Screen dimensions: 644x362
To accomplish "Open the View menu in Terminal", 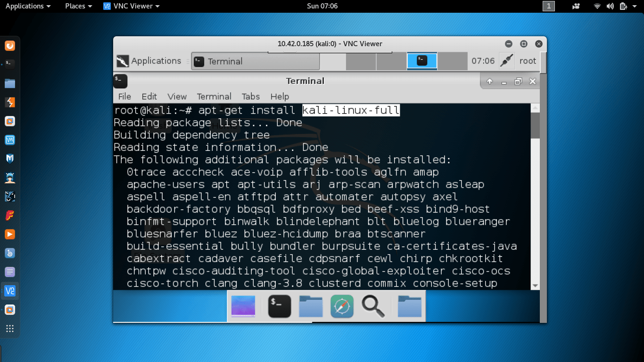I will click(177, 97).
